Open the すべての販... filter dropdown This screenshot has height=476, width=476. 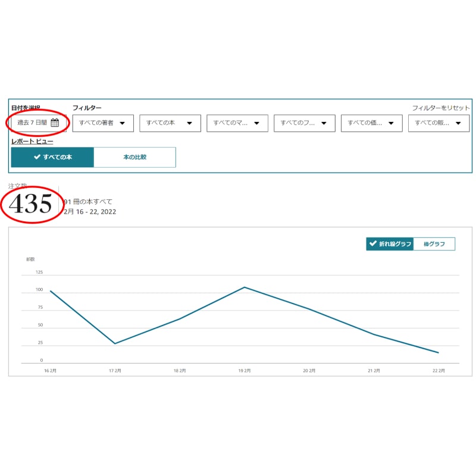(x=439, y=123)
